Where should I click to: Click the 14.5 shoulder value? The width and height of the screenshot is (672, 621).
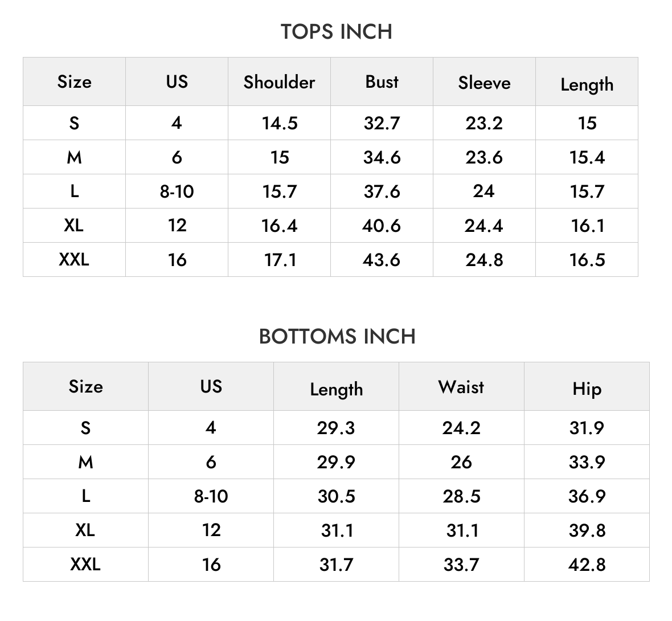280,124
